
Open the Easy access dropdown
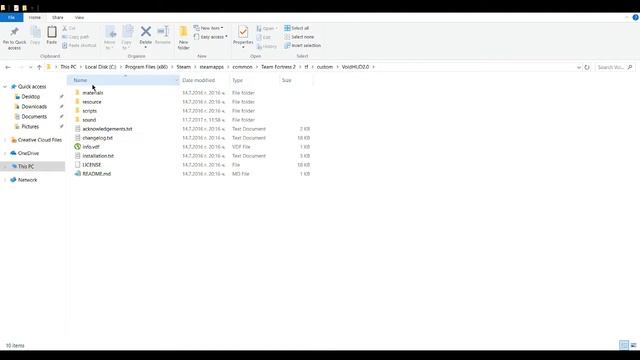[x=211, y=37]
